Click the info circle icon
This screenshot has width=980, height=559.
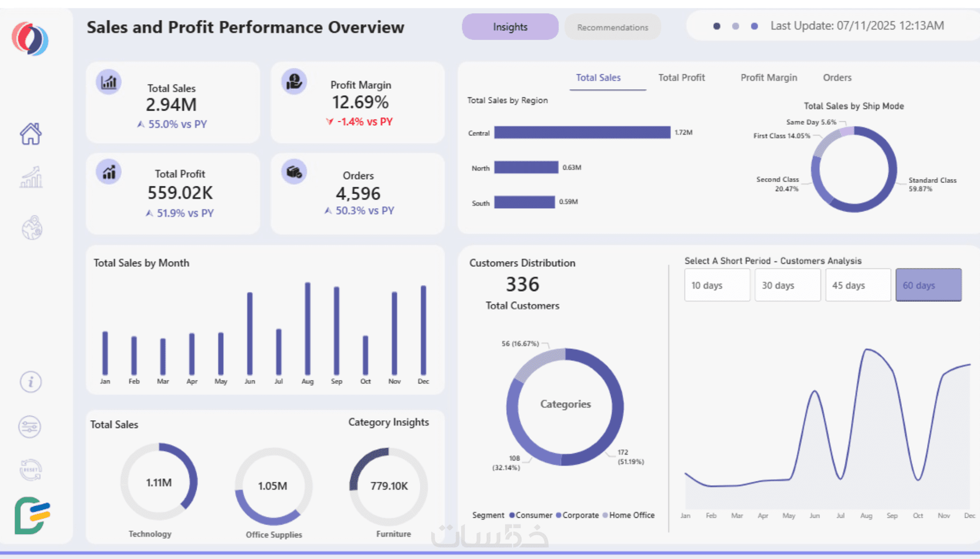pos(31,382)
